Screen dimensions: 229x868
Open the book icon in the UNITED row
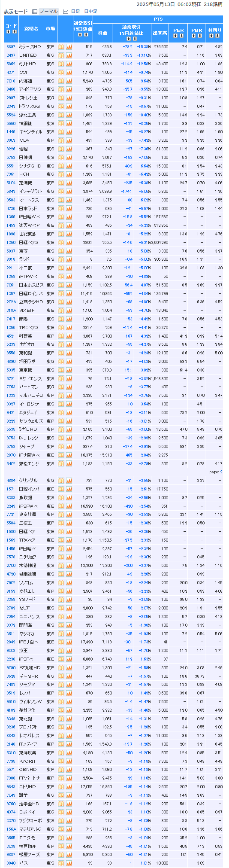(61, 55)
